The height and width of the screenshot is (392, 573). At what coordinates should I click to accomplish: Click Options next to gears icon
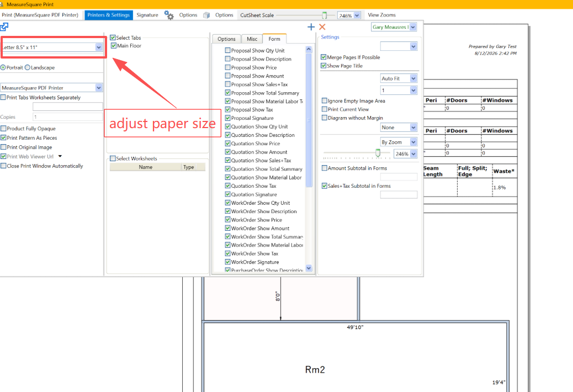(x=188, y=15)
